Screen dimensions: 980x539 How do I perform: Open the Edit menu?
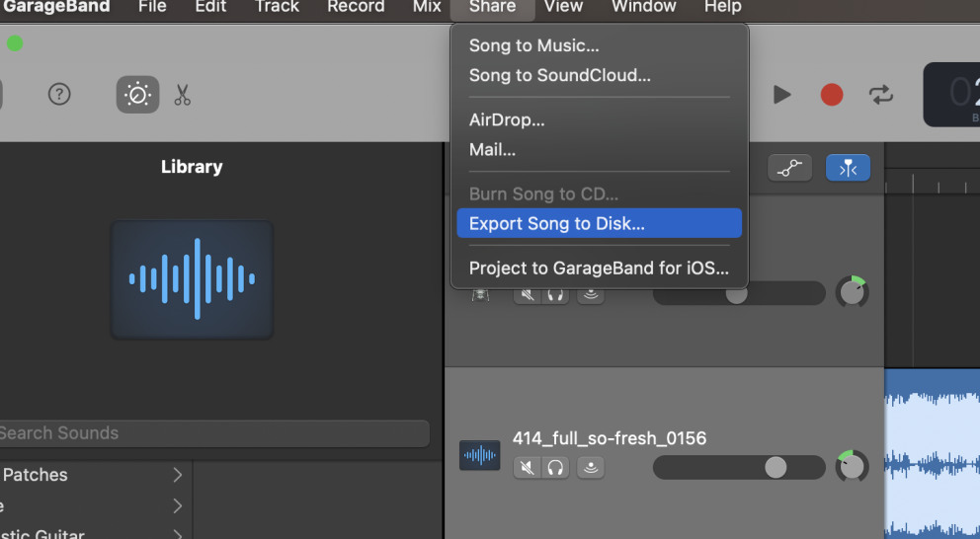pos(210,7)
